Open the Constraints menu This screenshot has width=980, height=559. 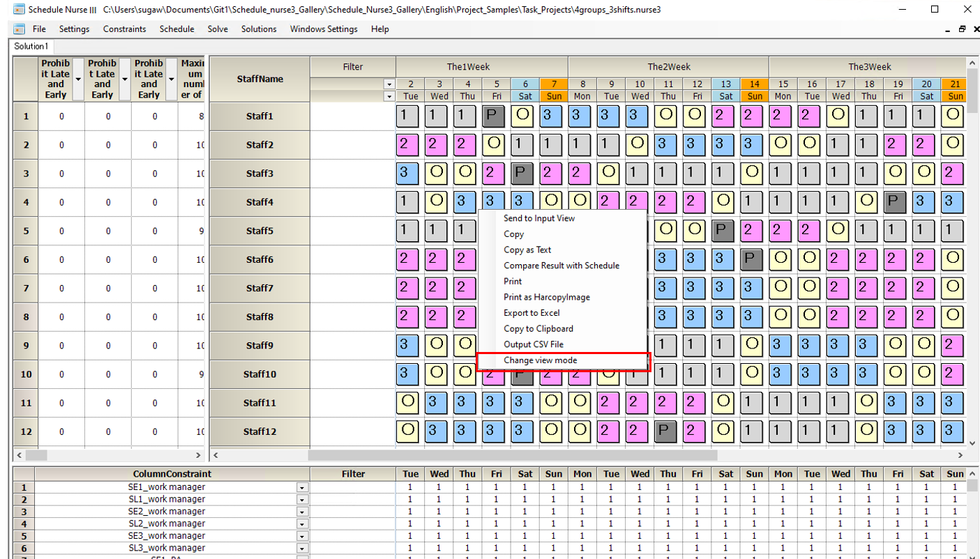coord(124,29)
